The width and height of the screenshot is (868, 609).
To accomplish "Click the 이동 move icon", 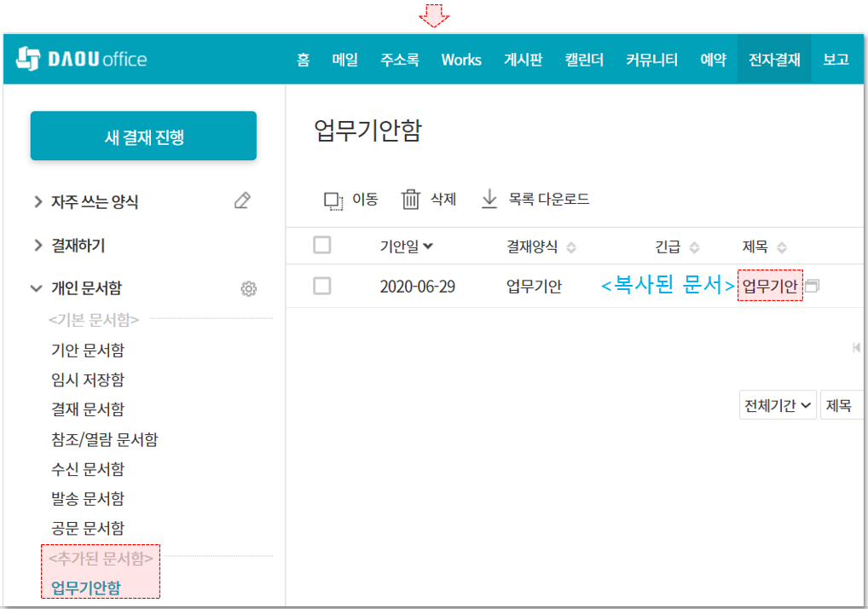I will [x=333, y=200].
